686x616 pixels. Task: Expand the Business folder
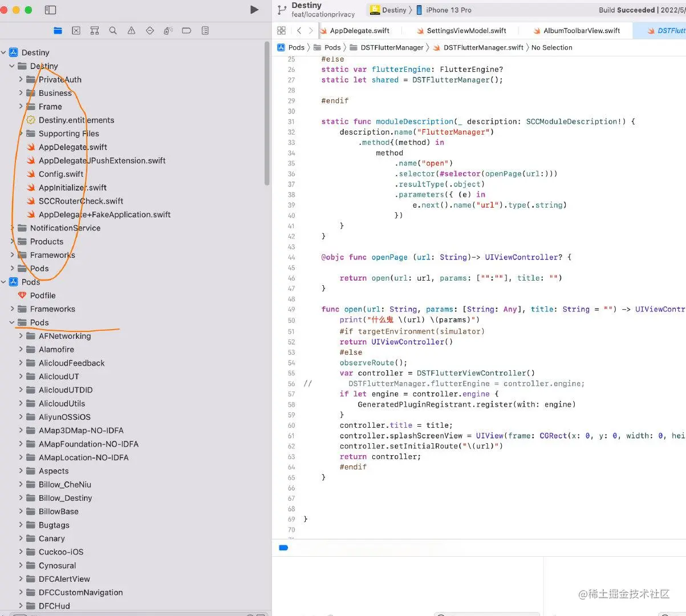tap(21, 93)
